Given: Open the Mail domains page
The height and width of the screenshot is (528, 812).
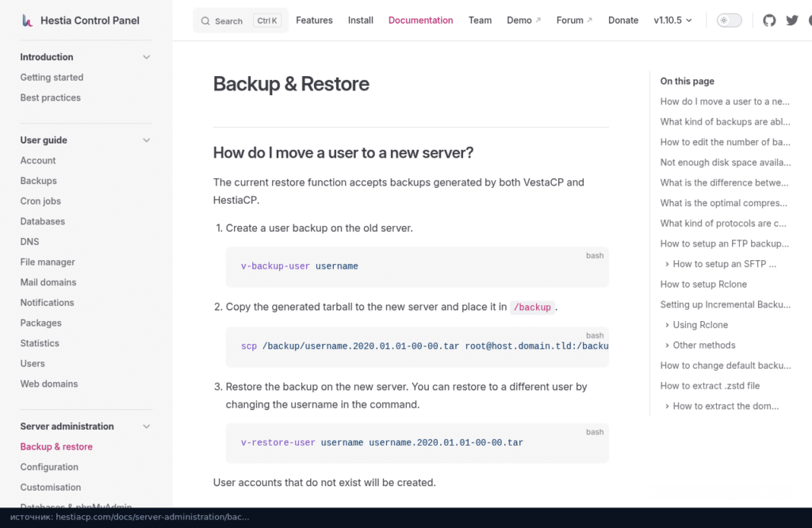Looking at the screenshot, I should (x=48, y=282).
